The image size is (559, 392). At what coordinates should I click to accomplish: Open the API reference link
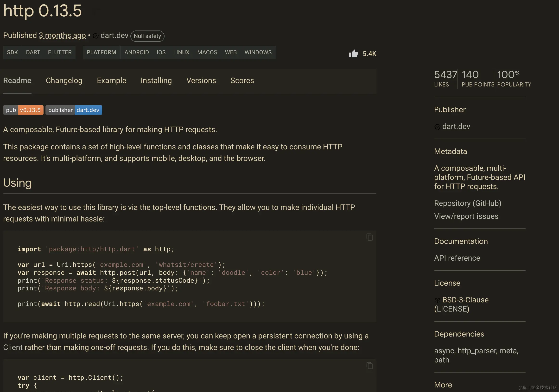pos(457,258)
